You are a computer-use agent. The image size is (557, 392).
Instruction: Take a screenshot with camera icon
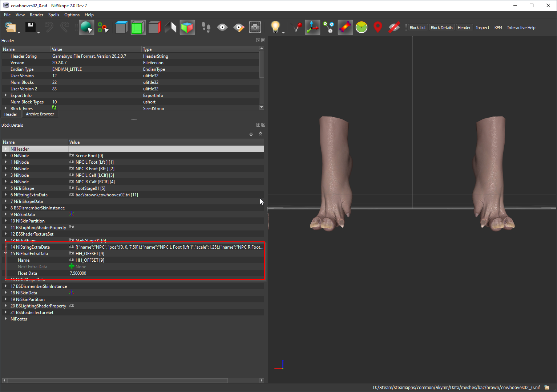pyautogui.click(x=255, y=28)
